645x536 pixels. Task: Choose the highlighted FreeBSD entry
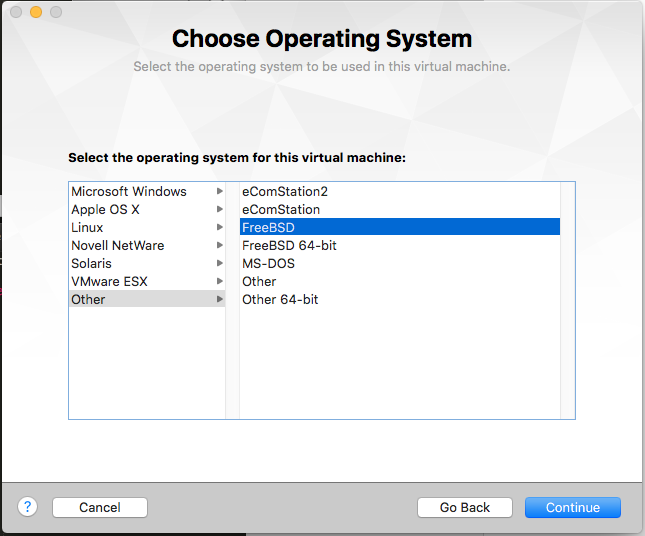(x=399, y=227)
